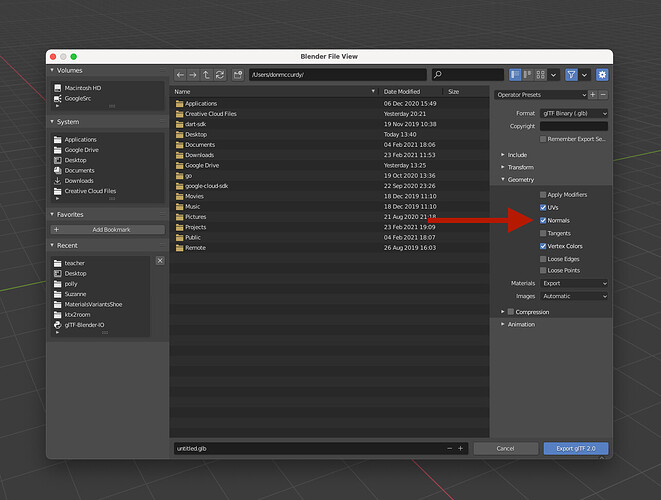Sort files by Date Modified column
661x500 pixels.
[410, 91]
